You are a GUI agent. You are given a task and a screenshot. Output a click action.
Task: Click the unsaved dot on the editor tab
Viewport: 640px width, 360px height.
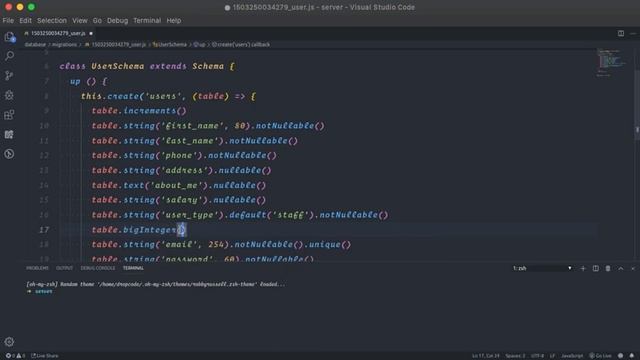pos(91,33)
